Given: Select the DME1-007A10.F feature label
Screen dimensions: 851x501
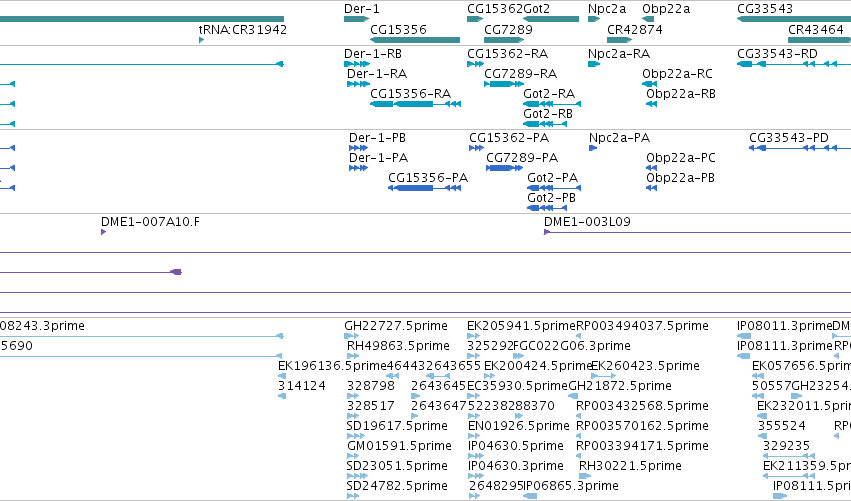Looking at the screenshot, I should [150, 222].
